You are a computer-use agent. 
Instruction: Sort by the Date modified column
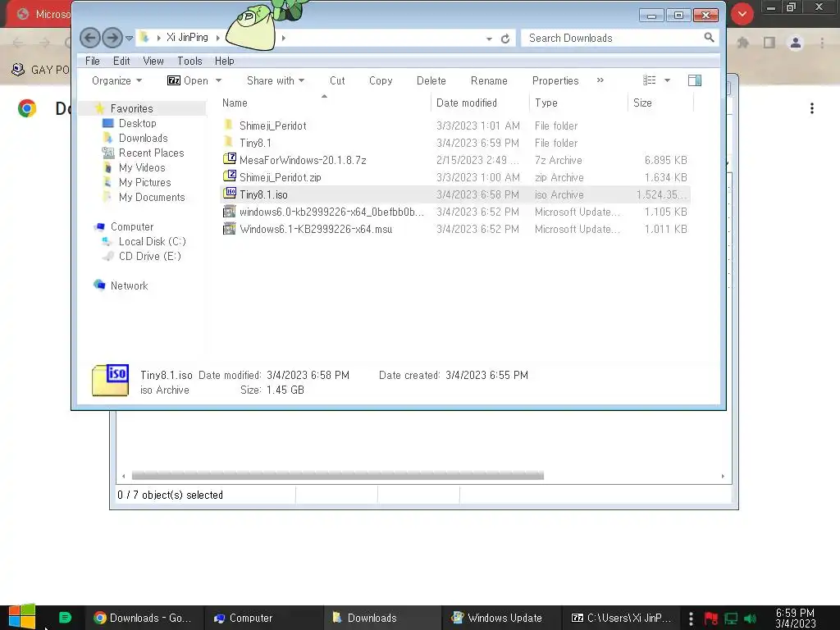coord(467,103)
